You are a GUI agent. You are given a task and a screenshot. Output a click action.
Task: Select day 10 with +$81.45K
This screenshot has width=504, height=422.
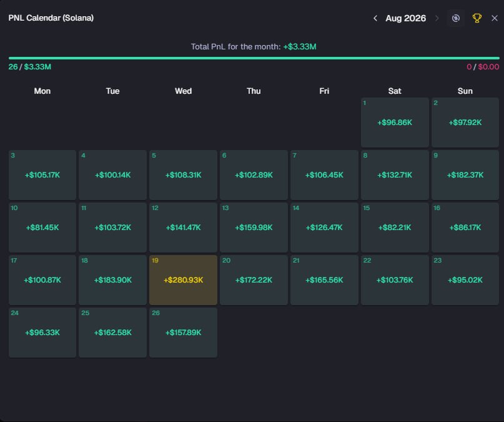[42, 228]
